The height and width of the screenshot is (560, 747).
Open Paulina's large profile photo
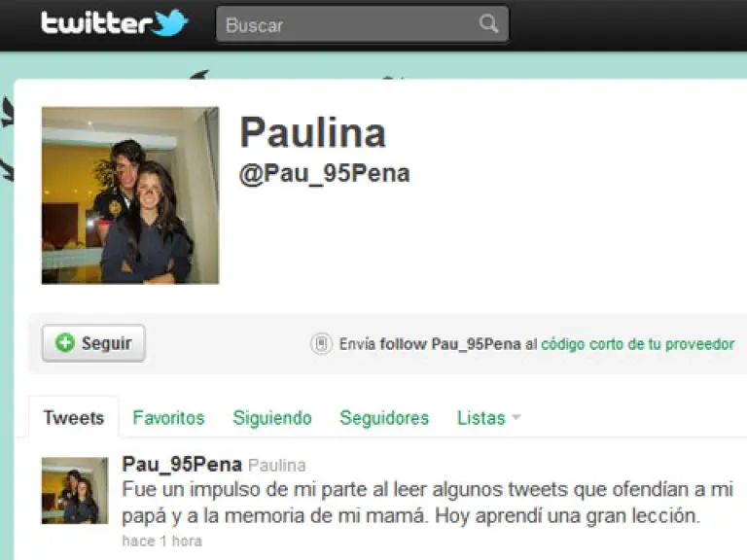130,195
